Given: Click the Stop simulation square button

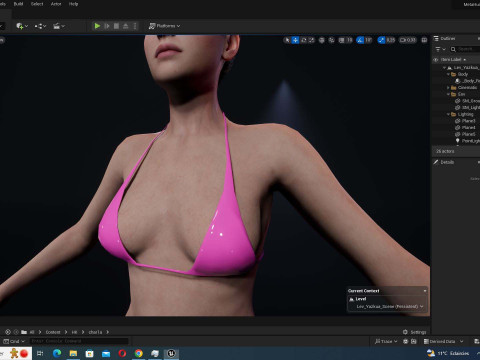Looking at the screenshot, I should (116, 26).
